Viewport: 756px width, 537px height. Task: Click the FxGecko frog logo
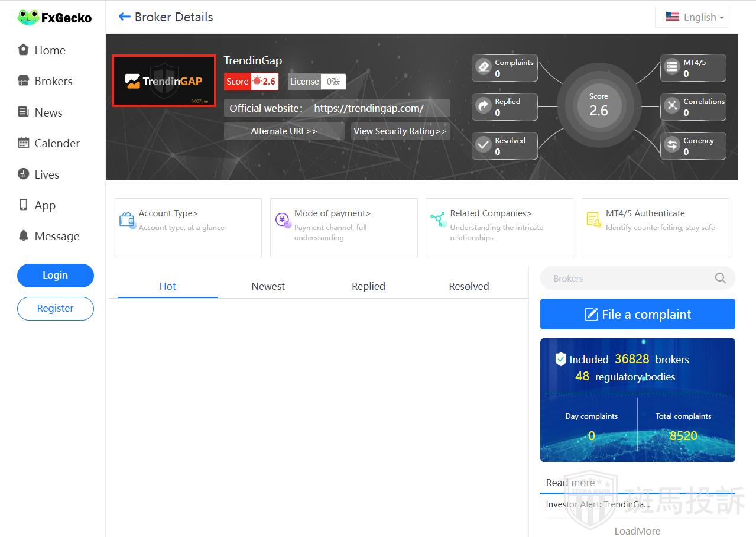point(28,18)
